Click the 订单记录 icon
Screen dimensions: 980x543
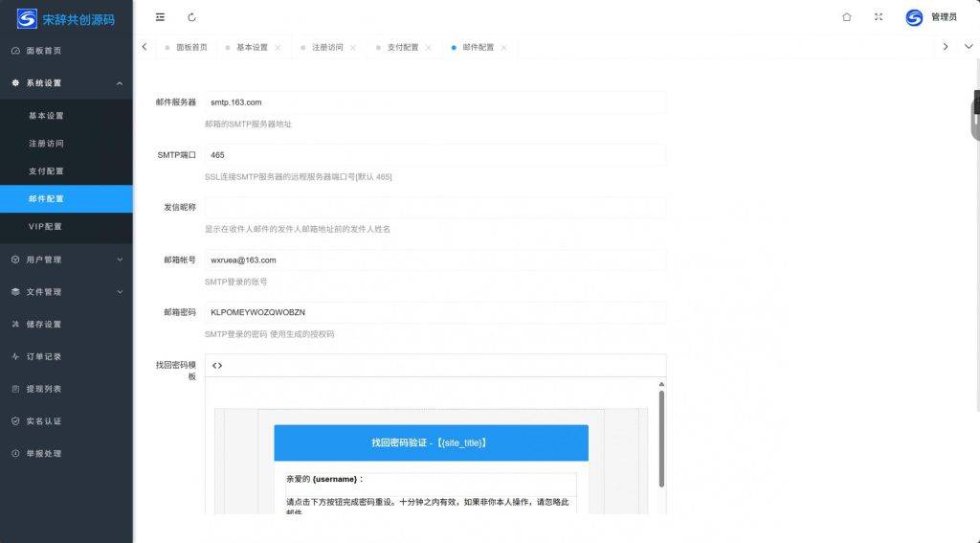[x=15, y=356]
